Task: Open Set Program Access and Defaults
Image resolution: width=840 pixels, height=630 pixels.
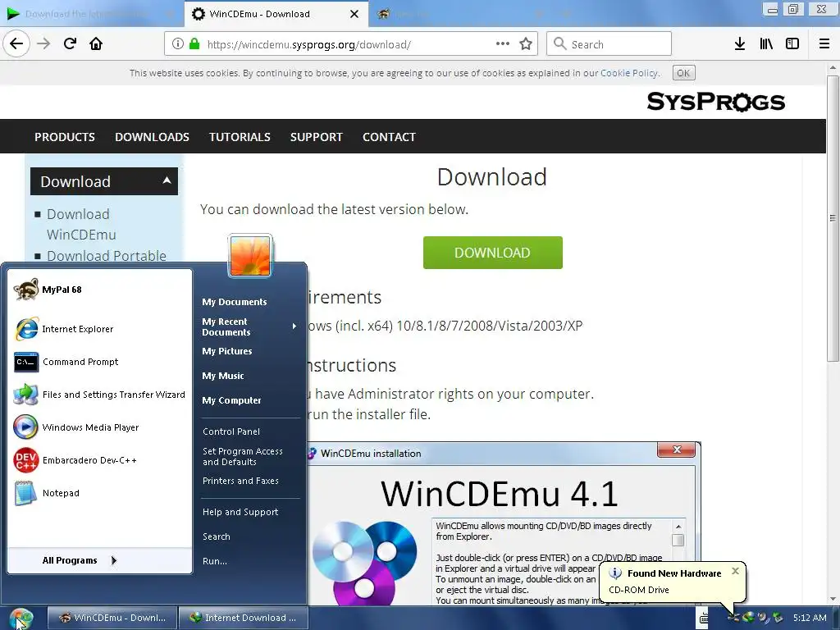Action: (243, 456)
